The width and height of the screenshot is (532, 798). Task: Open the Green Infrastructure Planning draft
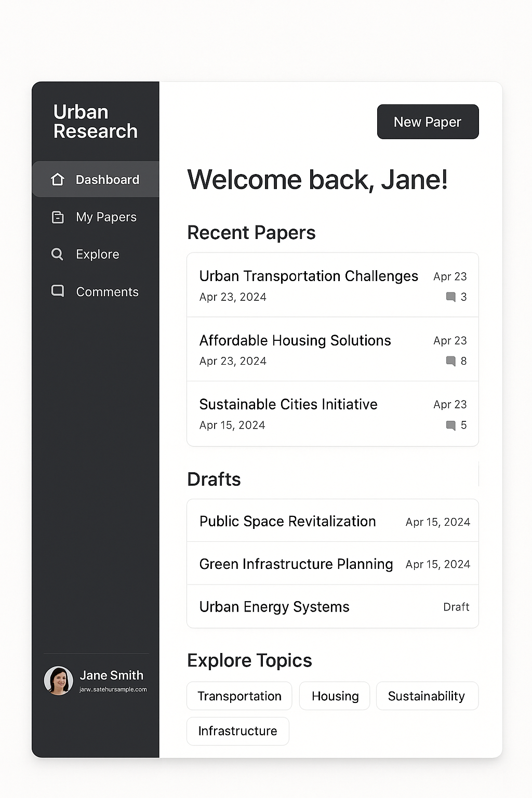point(296,564)
